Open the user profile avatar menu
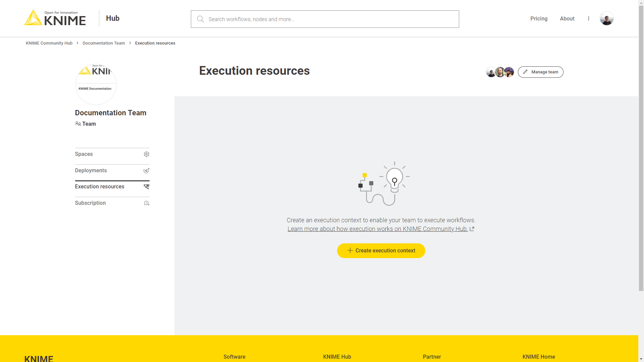The image size is (644, 362). [606, 18]
